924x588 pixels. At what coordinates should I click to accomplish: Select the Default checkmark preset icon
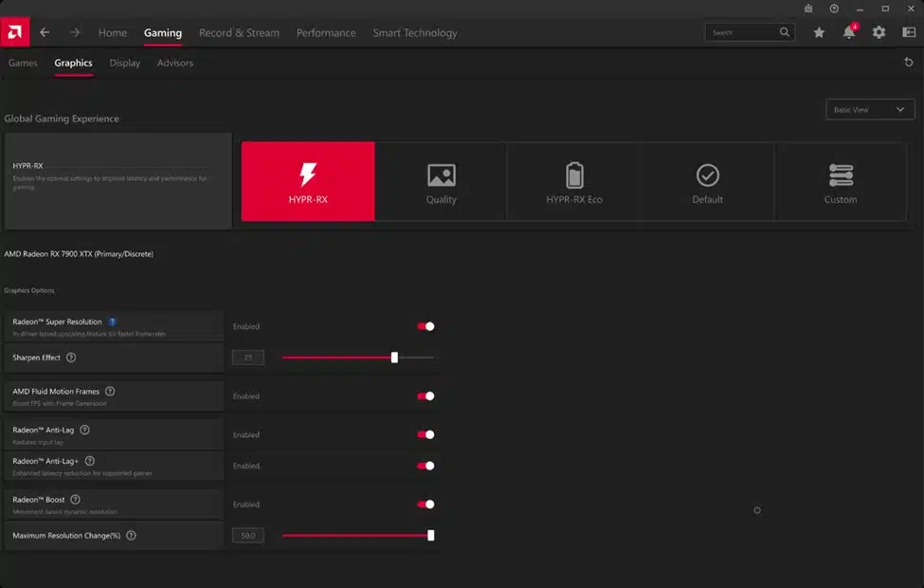(x=708, y=175)
